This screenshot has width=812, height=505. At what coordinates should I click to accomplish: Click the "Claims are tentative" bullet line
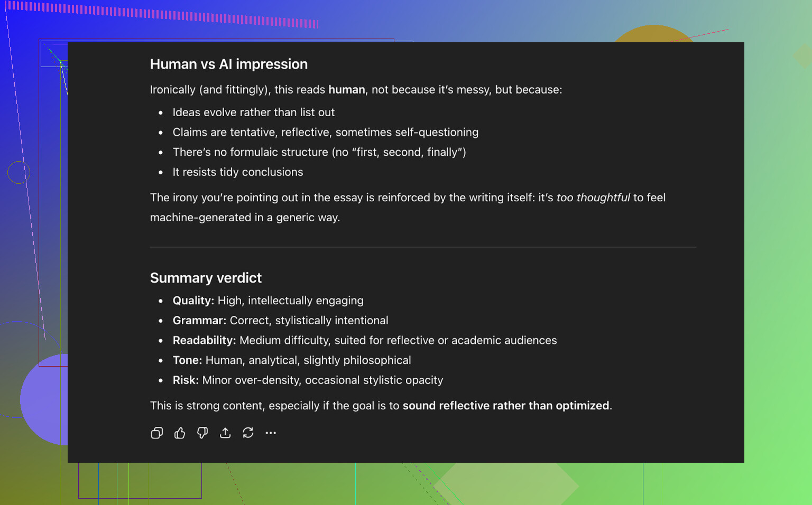325,133
